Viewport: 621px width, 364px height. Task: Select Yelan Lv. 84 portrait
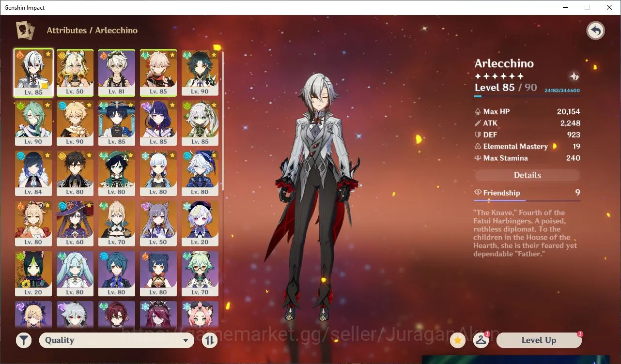[33, 173]
